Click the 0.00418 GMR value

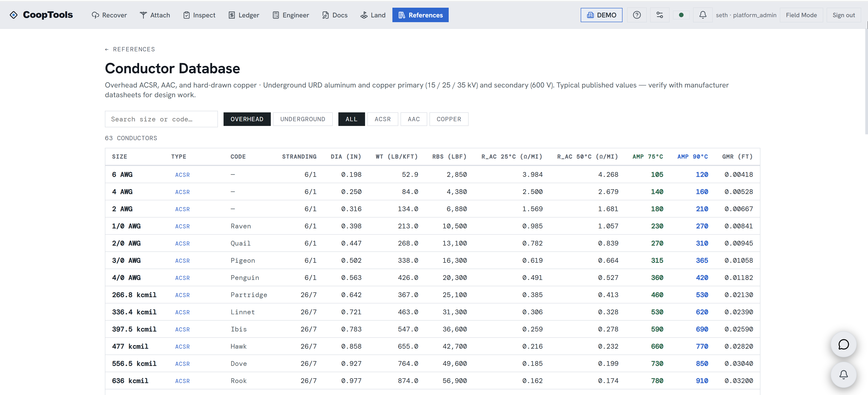pos(739,174)
